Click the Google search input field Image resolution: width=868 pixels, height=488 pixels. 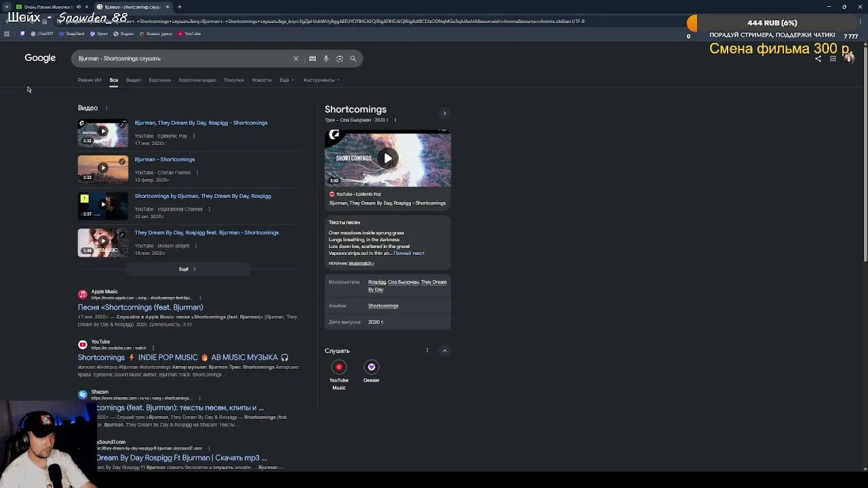[183, 58]
